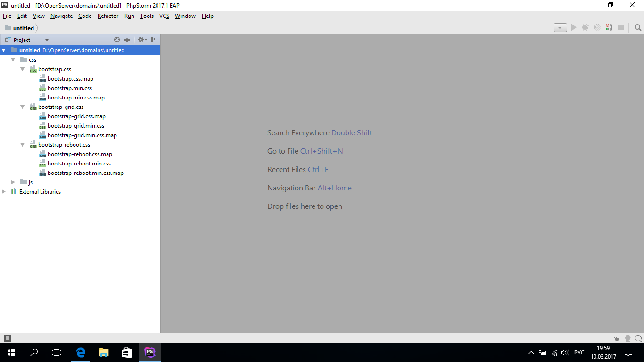644x362 pixels.
Task: Toggle listening for PHP debug connections
Action: click(609, 28)
